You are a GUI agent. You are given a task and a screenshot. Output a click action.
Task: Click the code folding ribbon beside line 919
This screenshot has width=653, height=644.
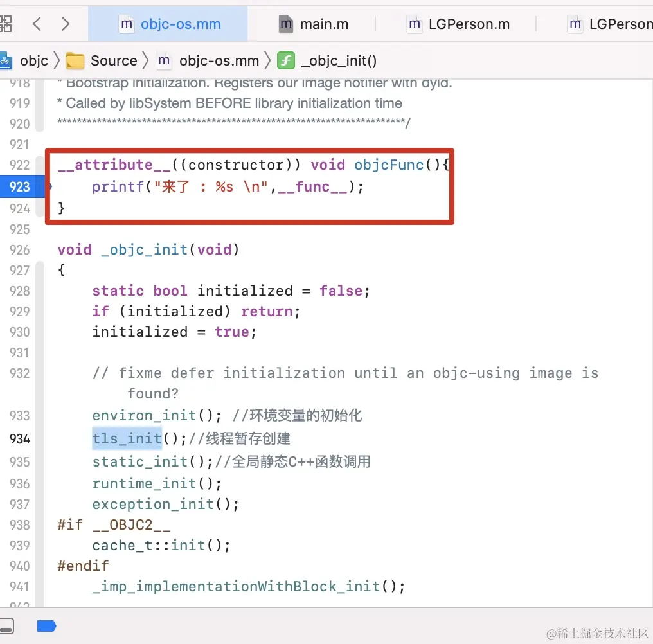point(40,103)
